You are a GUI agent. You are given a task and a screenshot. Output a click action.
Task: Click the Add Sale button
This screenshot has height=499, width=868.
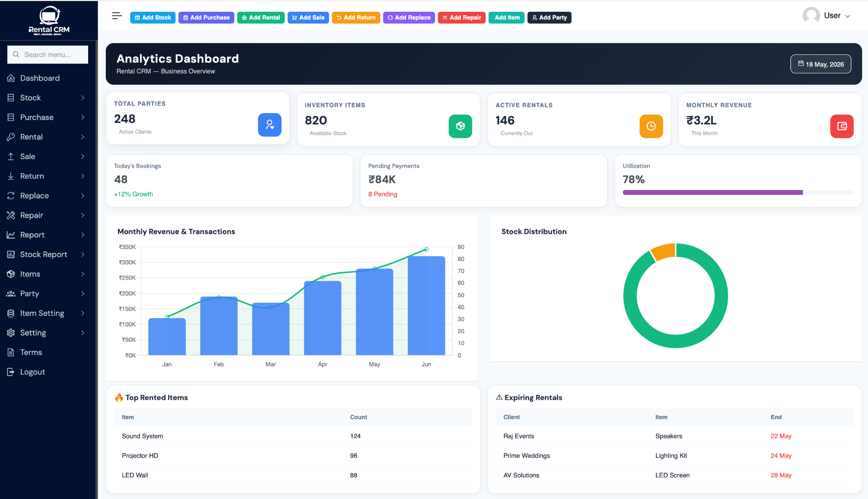click(x=308, y=18)
